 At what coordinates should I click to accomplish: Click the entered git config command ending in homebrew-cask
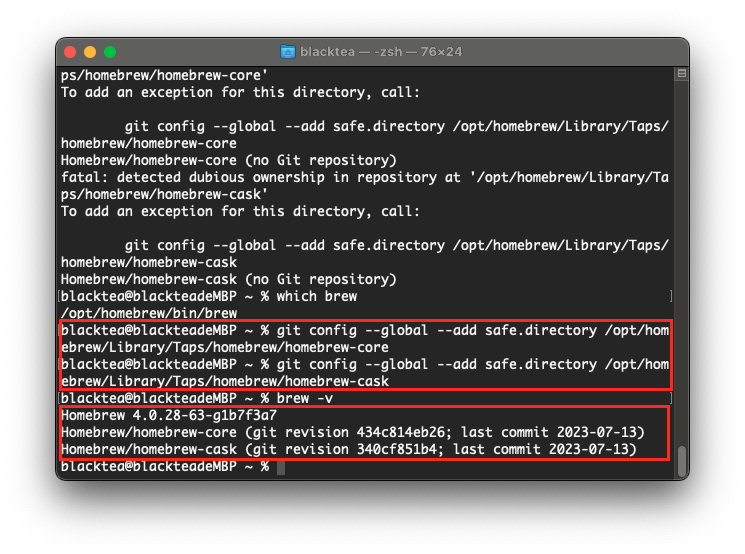point(364,373)
